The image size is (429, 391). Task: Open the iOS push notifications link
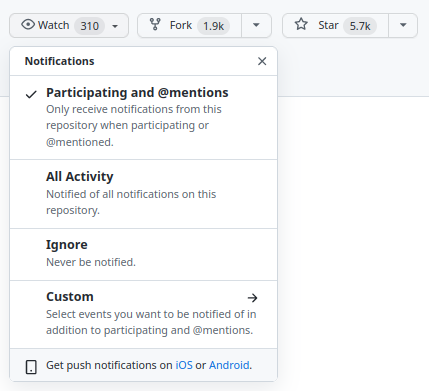(184, 365)
